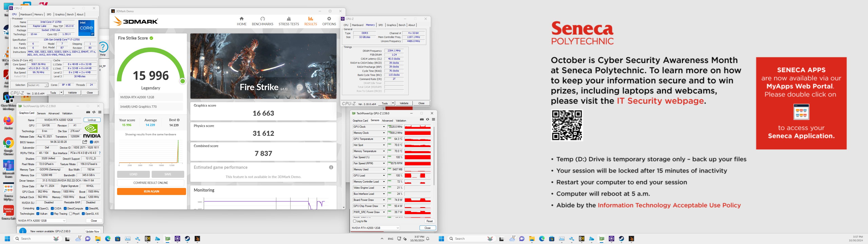This screenshot has height=244, width=868.
Task: Click the Lookup button in GPU-Z
Action: click(x=92, y=120)
